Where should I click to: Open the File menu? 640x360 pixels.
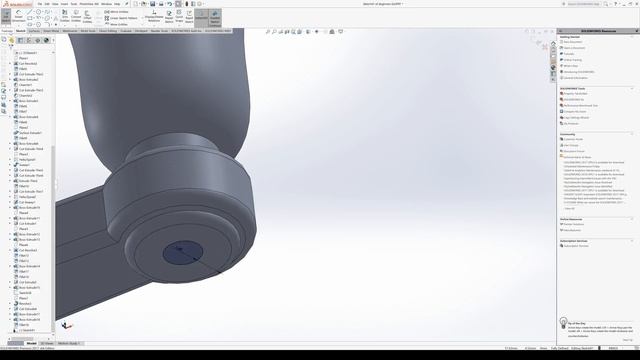coord(40,4)
